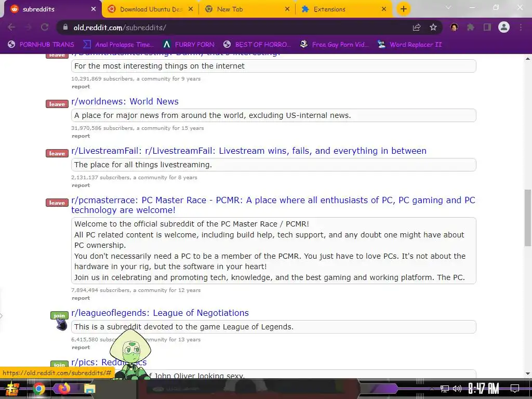The image size is (532, 399).
Task: Open r/worldnews: World News link
Action: (x=125, y=101)
